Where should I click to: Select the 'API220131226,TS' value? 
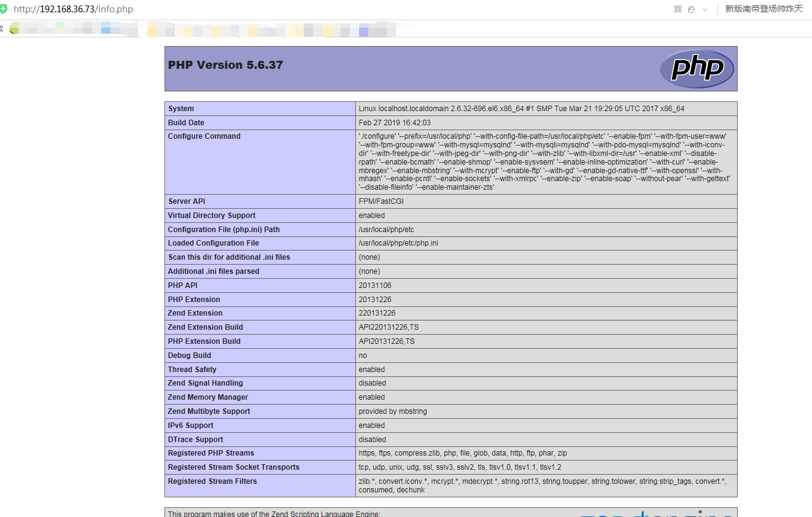click(389, 327)
